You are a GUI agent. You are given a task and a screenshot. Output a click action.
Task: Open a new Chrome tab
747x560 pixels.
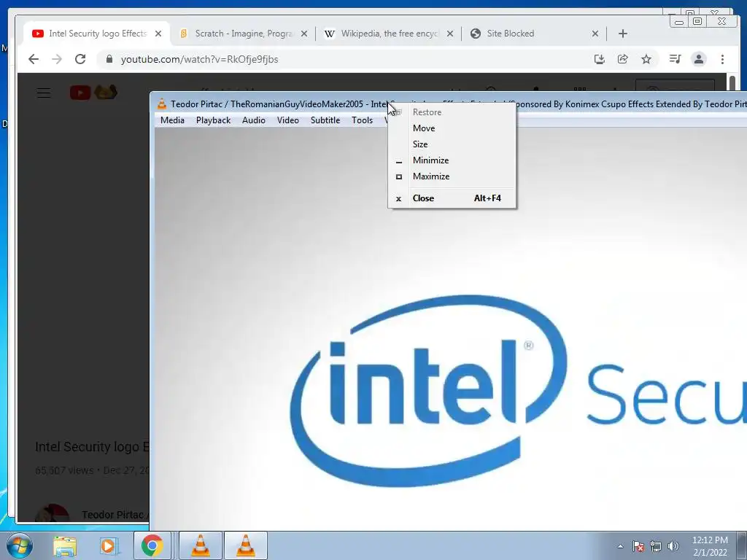click(623, 34)
